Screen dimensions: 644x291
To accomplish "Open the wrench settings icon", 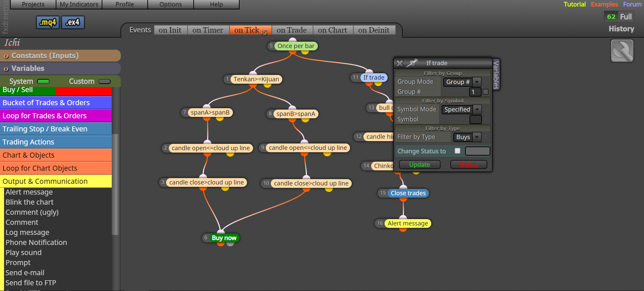I will 622,51.
